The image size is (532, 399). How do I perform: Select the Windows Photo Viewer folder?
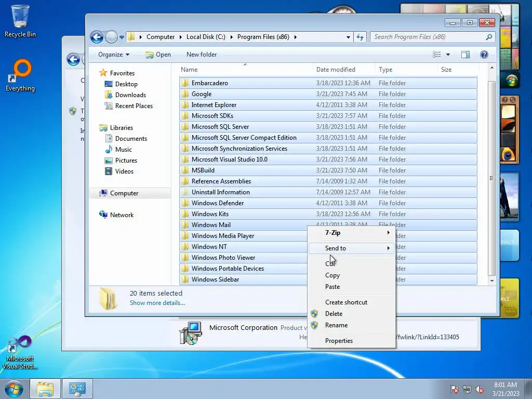[223, 258]
